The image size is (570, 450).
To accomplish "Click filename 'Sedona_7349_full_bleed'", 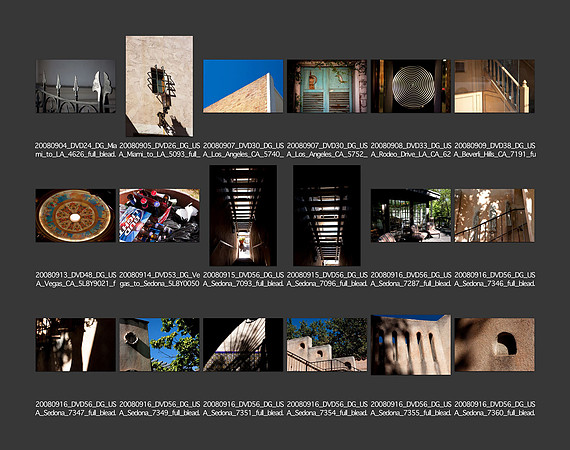I will coord(159,409).
